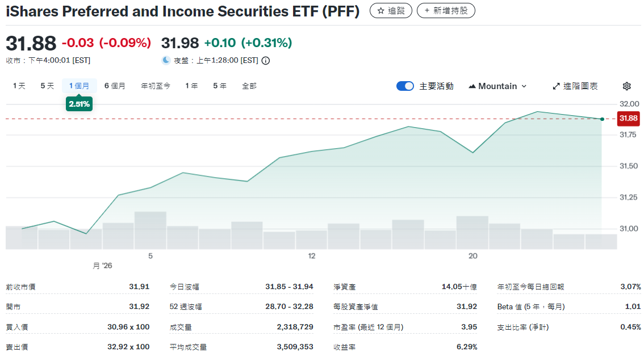This screenshot has width=644, height=357.
Task: Switch to the 1天 timeframe tab
Action: (18, 86)
